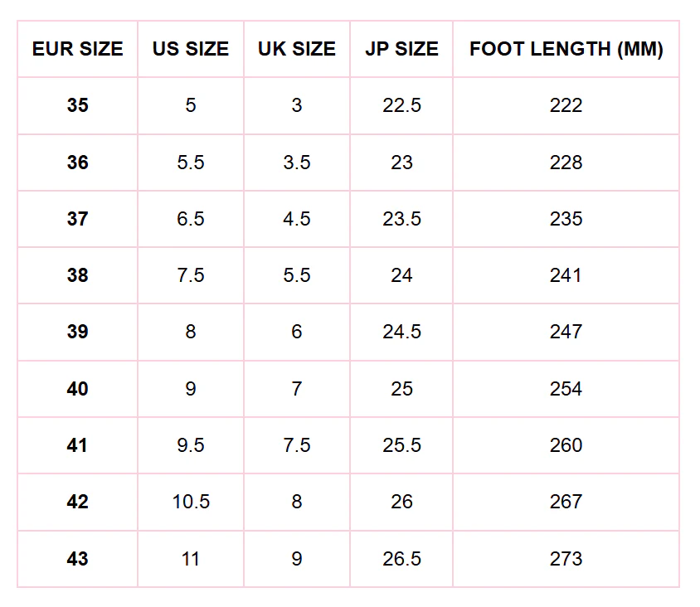Click the foot length 241 cell
Screen dimensions: 700x607
566,275
